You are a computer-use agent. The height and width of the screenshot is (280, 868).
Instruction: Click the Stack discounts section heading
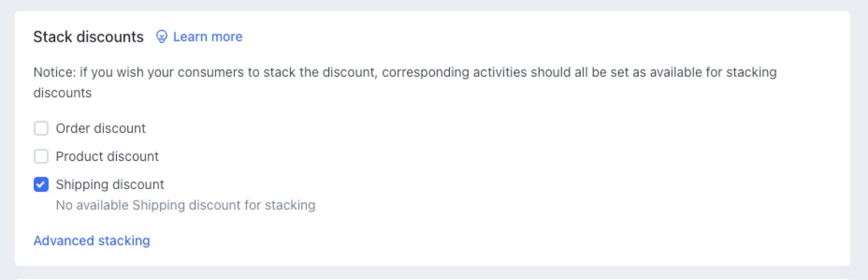coord(88,37)
